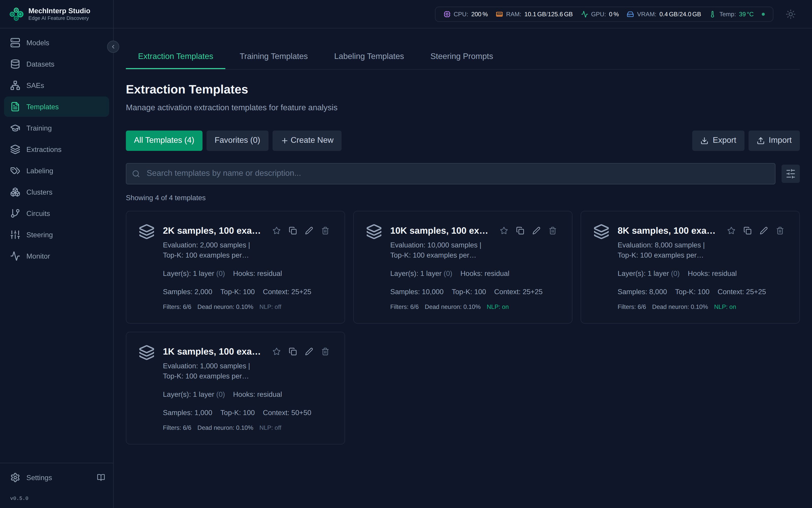Click the v0.5.0 version label

pos(19,498)
